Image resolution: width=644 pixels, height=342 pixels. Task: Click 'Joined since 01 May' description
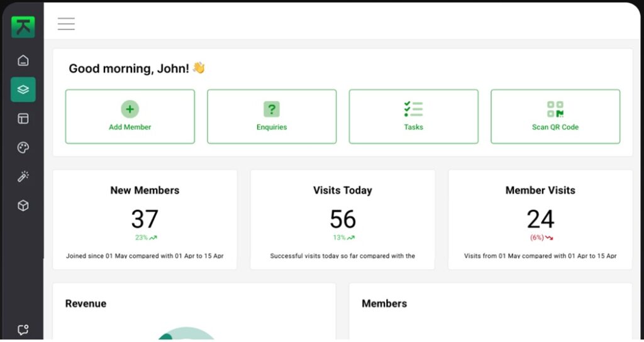[145, 256]
